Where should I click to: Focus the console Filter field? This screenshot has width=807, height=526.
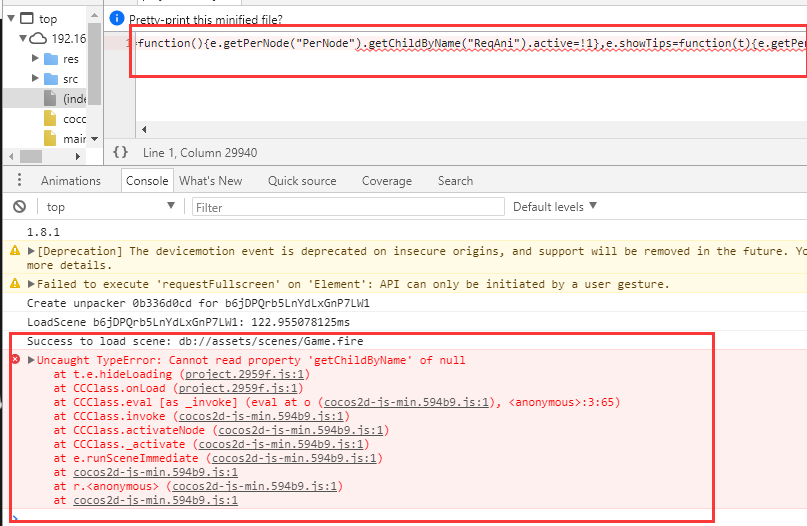348,207
